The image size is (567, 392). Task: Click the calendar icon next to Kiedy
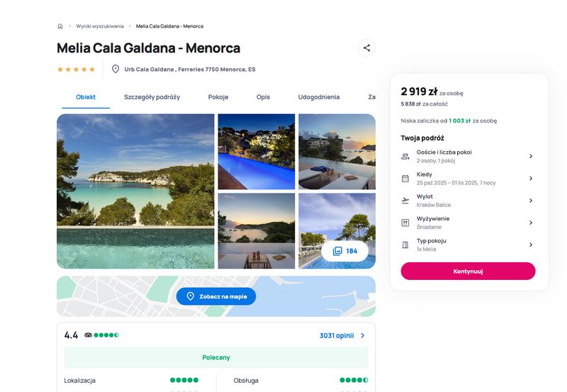click(405, 179)
